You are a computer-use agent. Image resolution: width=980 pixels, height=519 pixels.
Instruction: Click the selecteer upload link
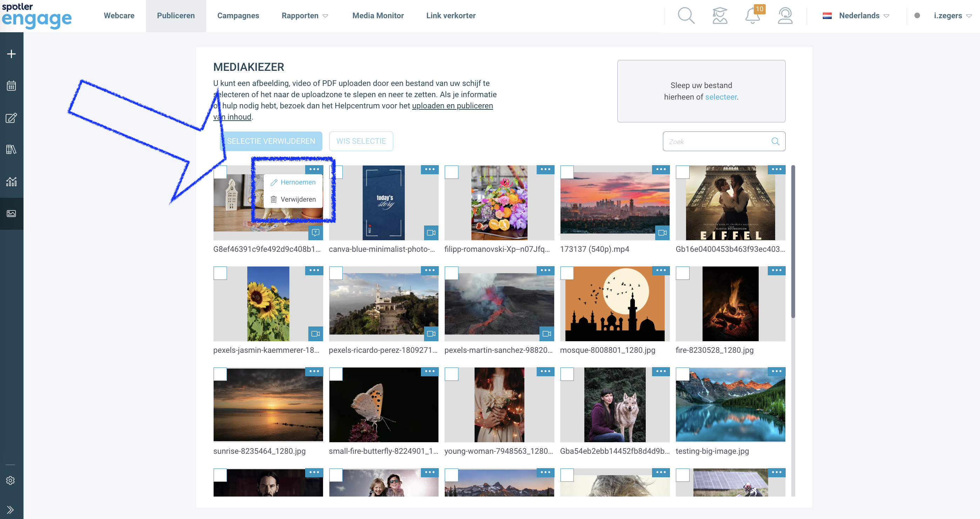click(x=721, y=97)
